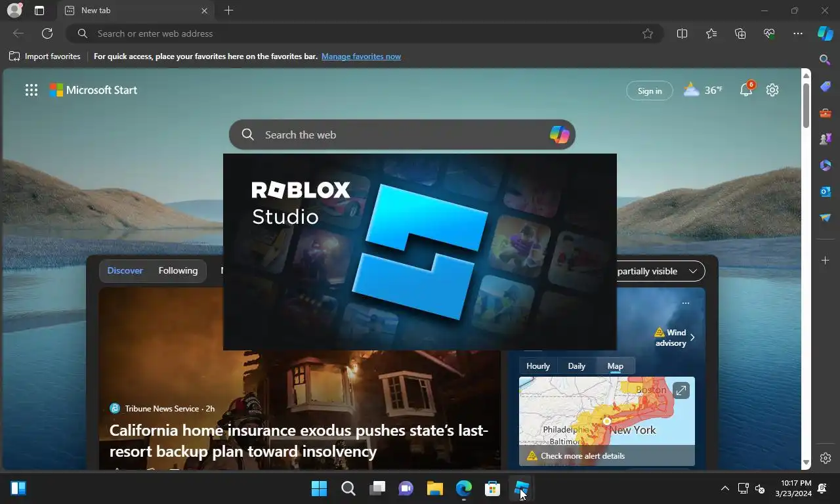
Task: Show hidden system tray icons chevron
Action: coord(724,488)
